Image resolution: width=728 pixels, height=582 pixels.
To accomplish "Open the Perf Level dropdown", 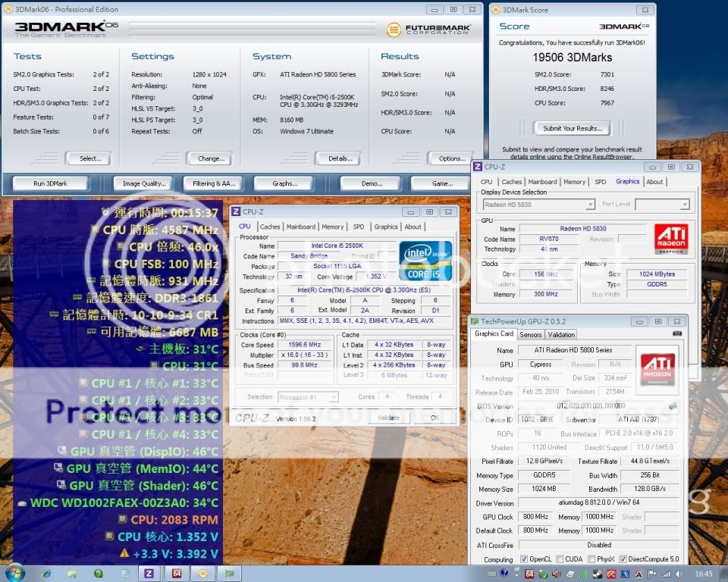I will pyautogui.click(x=662, y=205).
